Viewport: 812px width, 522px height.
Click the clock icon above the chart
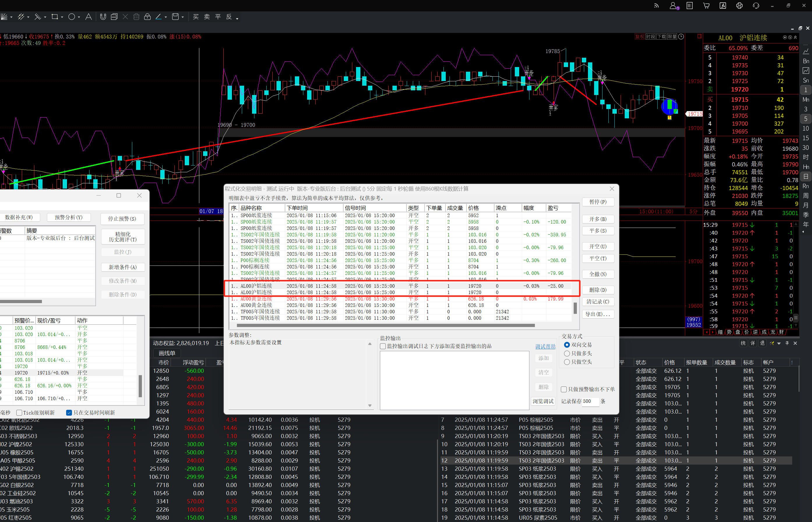click(681, 37)
